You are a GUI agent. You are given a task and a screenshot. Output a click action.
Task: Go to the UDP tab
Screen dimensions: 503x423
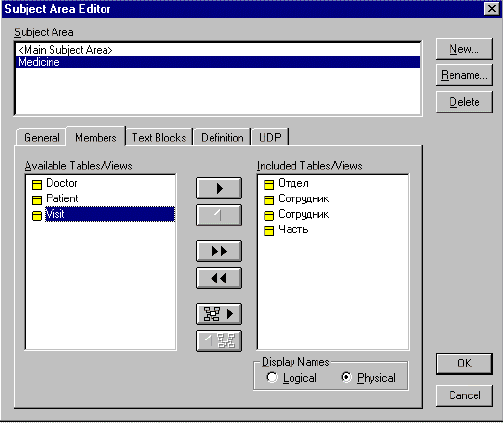(270, 137)
